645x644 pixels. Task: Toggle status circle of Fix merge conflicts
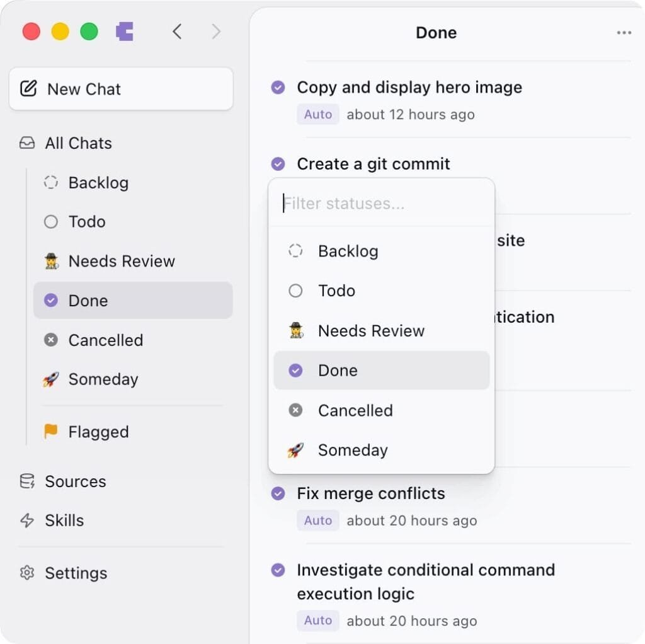278,493
